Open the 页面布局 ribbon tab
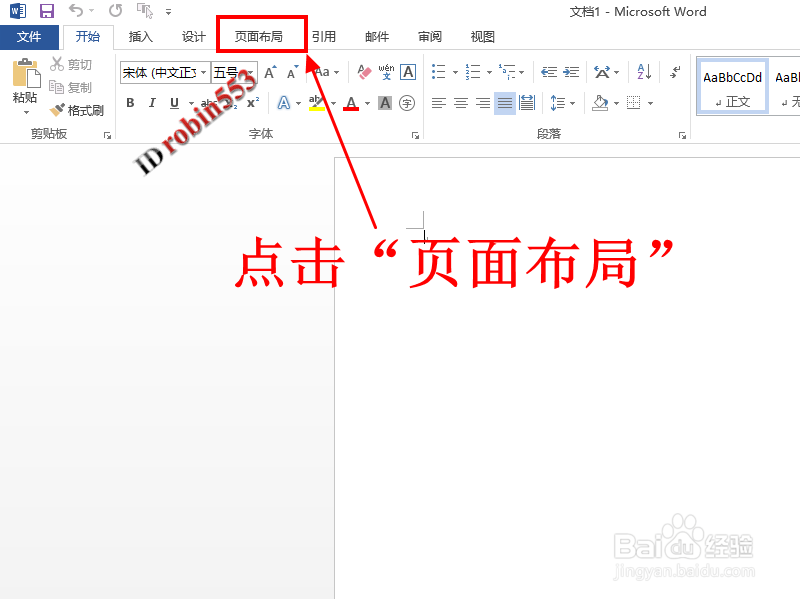 tap(260, 36)
